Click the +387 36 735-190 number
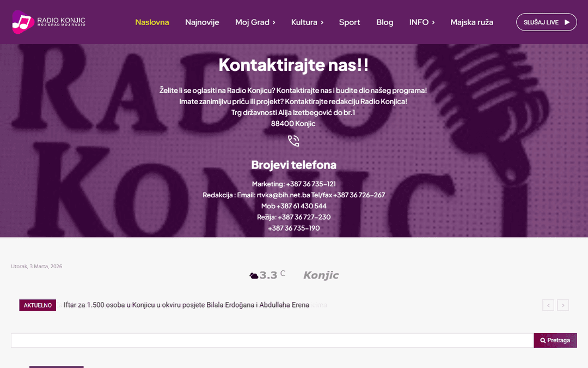 (x=293, y=228)
